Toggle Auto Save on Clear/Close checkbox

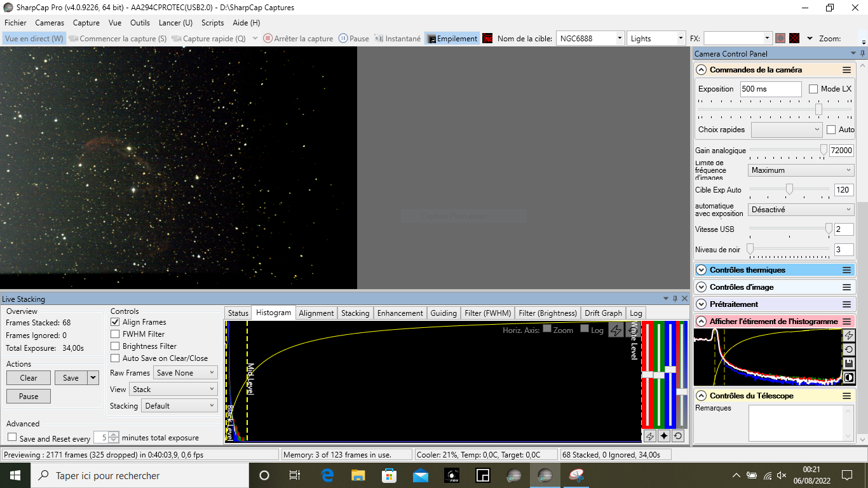click(115, 358)
